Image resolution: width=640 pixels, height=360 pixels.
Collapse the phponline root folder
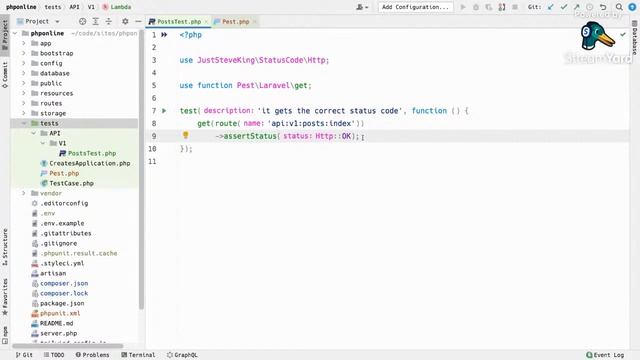[15, 33]
